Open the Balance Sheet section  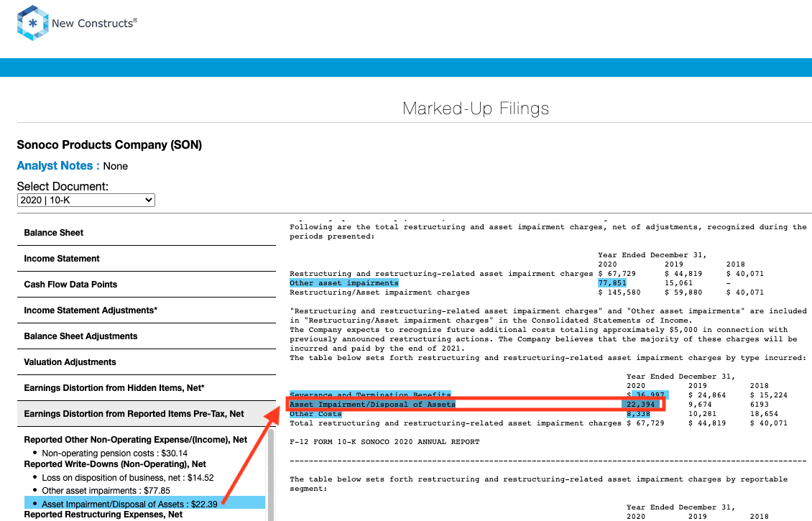click(147, 233)
